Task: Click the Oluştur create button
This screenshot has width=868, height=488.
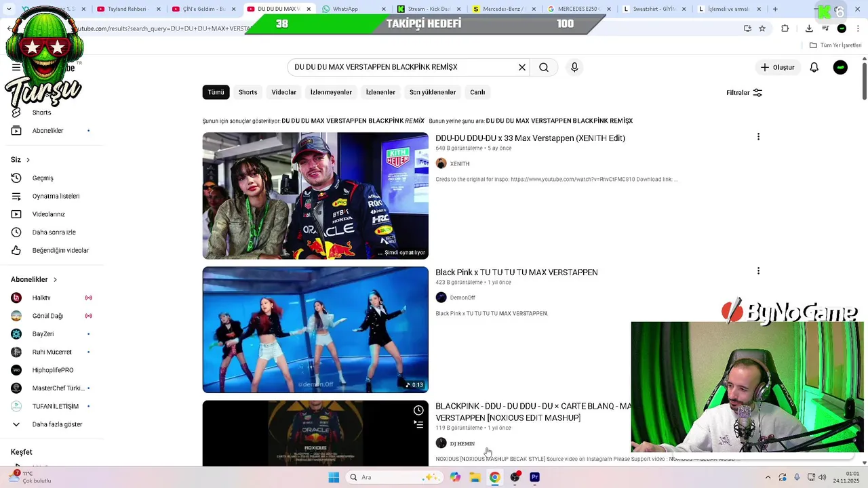Action: (777, 67)
